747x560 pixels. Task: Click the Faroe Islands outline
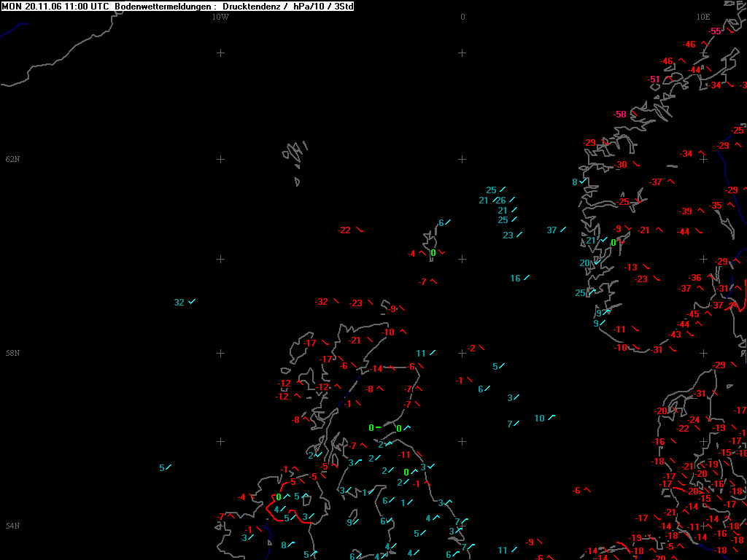(x=294, y=156)
